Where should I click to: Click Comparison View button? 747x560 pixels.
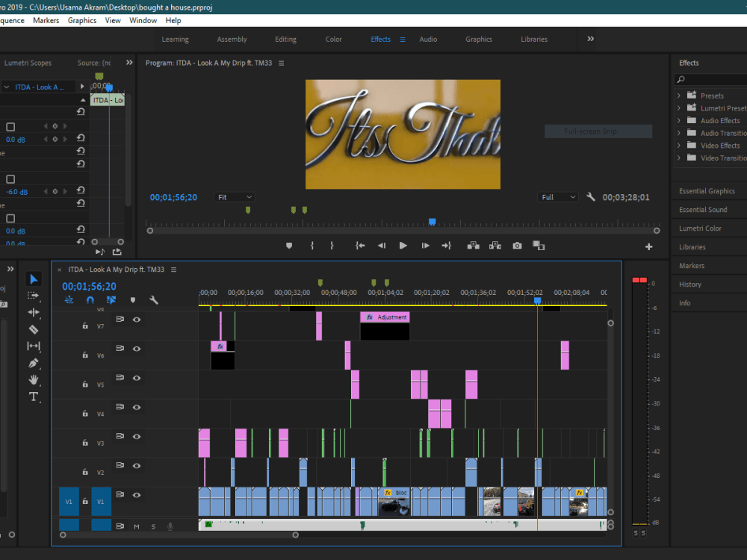pyautogui.click(x=539, y=246)
